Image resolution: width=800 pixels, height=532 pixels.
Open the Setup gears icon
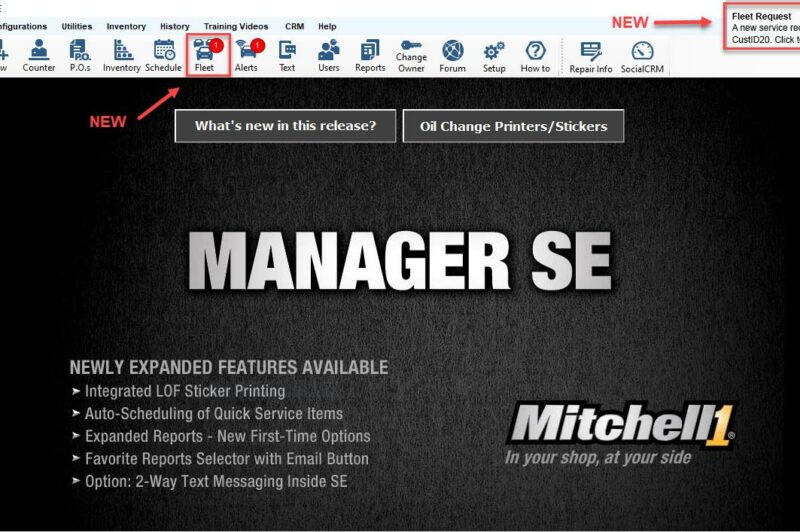click(x=494, y=56)
